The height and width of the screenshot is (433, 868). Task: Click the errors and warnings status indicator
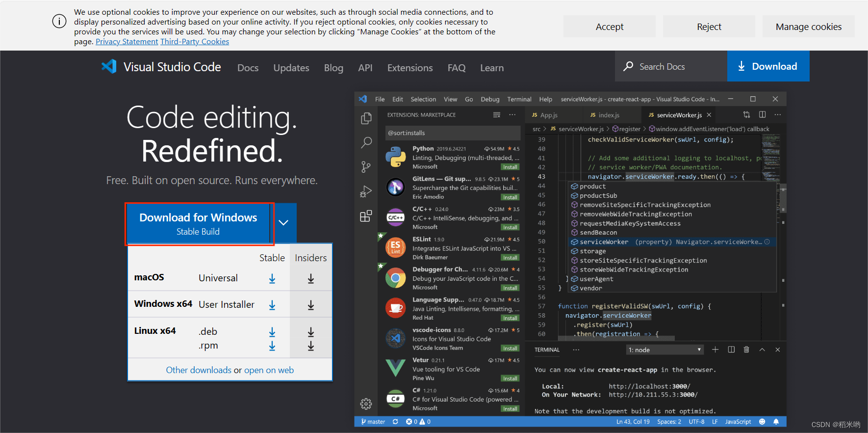coord(418,422)
